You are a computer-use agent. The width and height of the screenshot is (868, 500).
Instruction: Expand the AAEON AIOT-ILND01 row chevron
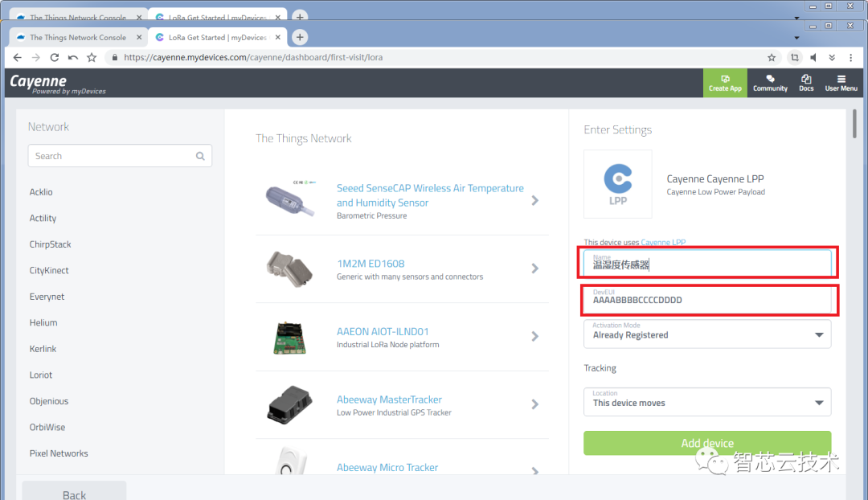click(534, 336)
